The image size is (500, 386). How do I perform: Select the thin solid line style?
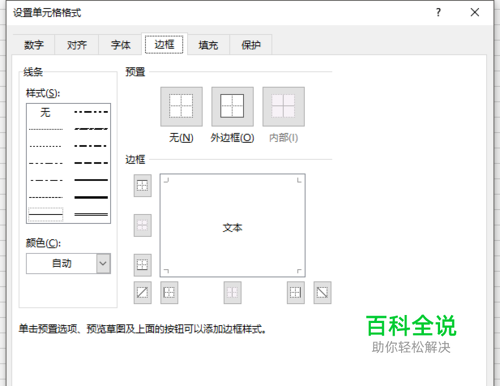pos(46,214)
